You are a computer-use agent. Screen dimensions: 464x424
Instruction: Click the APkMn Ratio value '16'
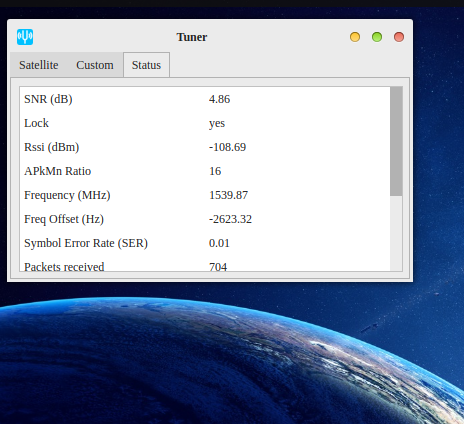tap(215, 171)
